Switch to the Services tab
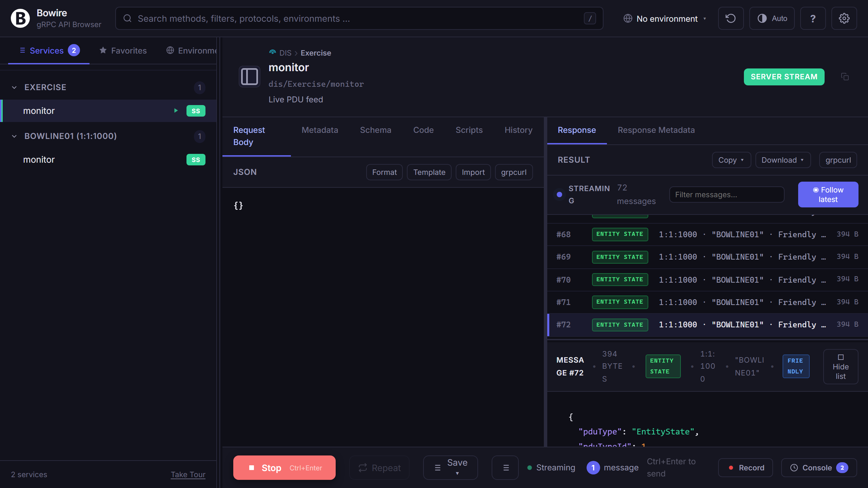868x488 pixels. (49, 50)
